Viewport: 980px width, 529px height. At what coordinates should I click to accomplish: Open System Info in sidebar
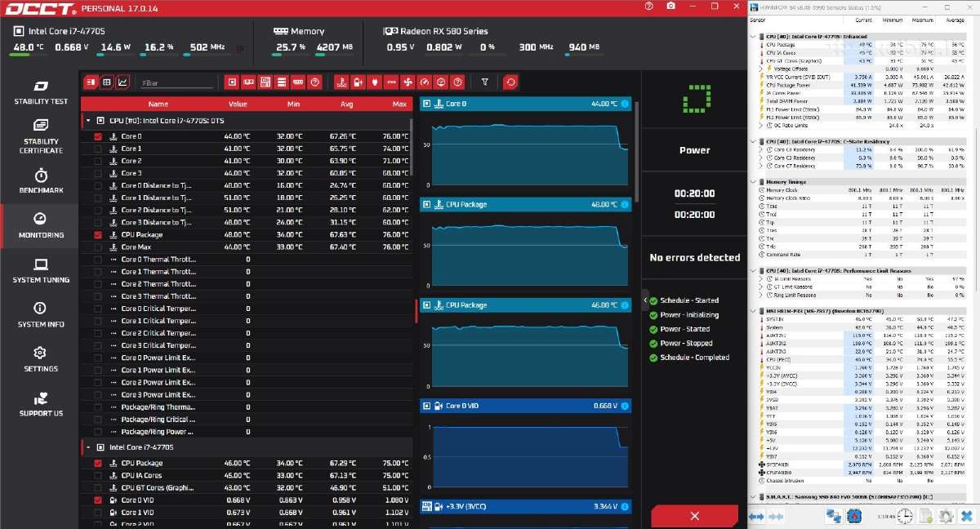(x=41, y=315)
